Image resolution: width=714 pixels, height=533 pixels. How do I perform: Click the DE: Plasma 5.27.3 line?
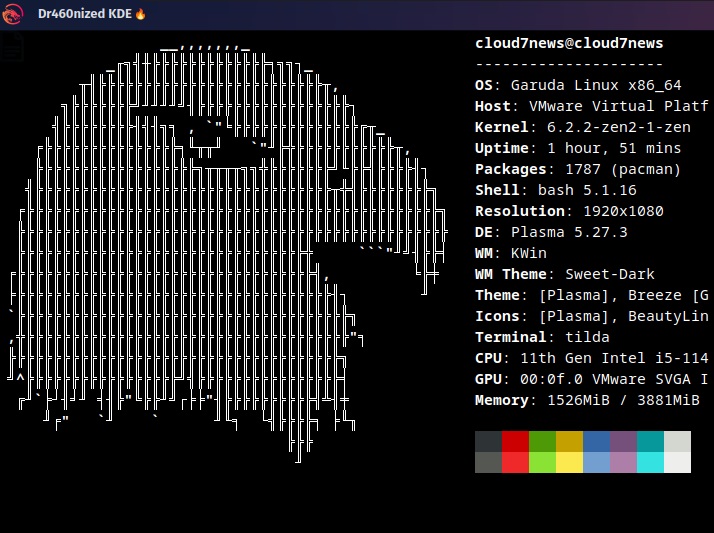551,232
